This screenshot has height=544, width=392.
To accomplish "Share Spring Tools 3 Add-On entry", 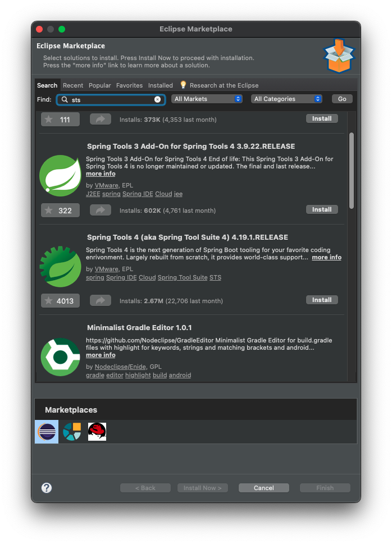I will [x=101, y=210].
